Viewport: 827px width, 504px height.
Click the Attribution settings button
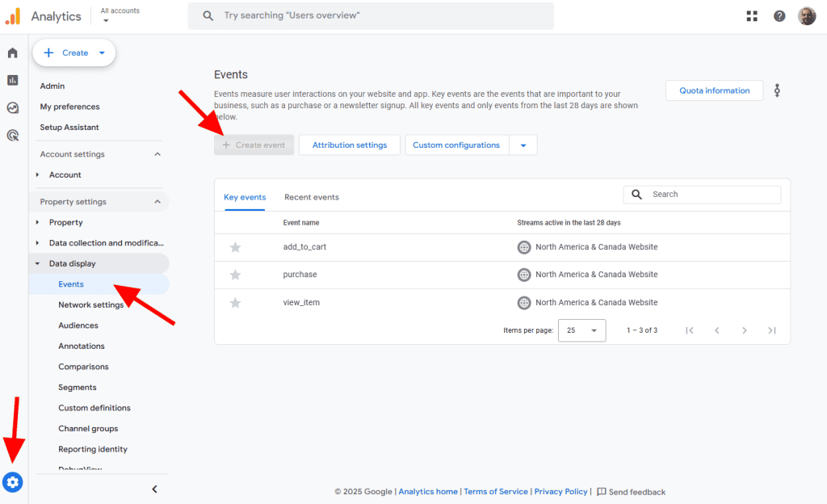(350, 145)
